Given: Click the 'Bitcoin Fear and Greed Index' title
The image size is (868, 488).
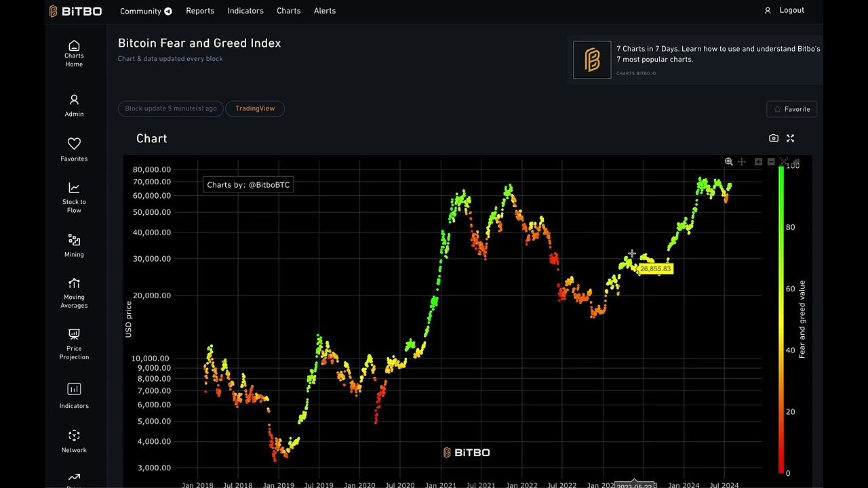Looking at the screenshot, I should coord(199,43).
